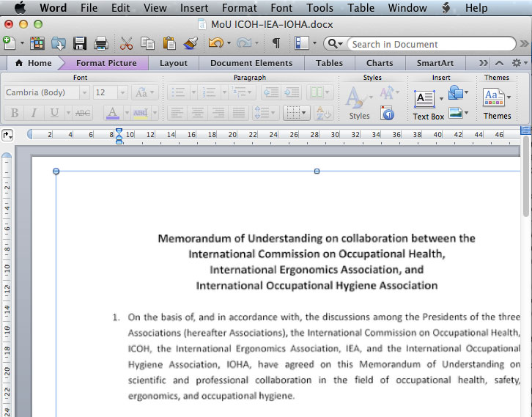532x417 pixels.
Task: Click the multilevel list icon
Action: coord(237,92)
